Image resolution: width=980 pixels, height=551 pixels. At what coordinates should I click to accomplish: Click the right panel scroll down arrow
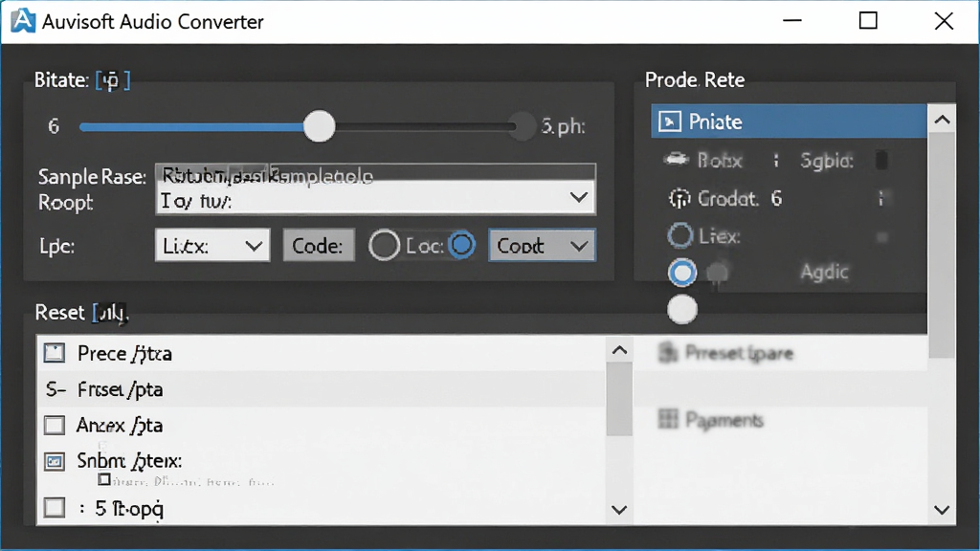coord(943,510)
